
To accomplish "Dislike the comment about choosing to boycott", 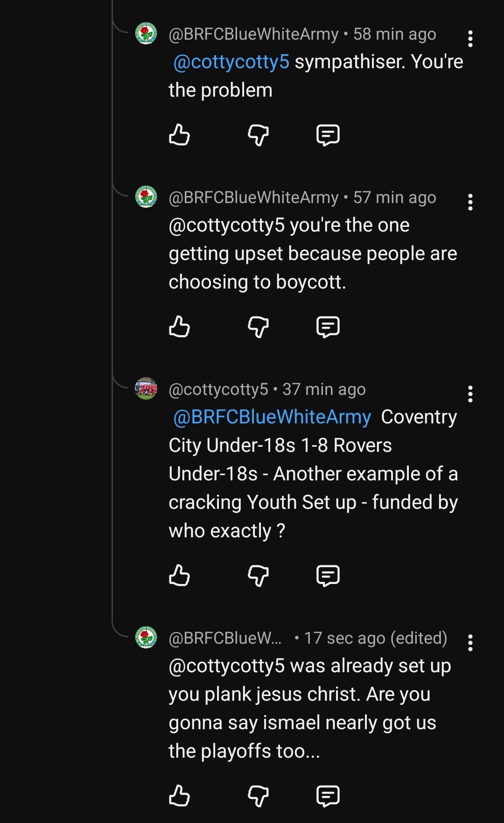I will 258,326.
